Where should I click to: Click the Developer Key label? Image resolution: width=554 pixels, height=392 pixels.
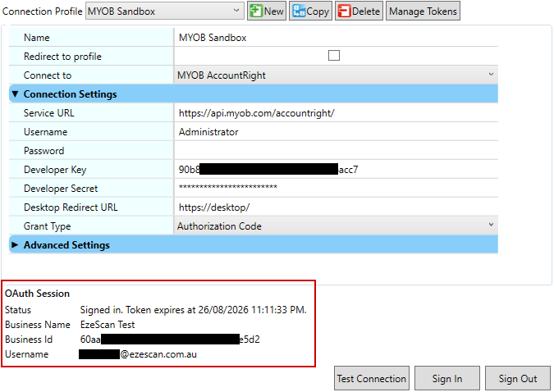coord(55,170)
